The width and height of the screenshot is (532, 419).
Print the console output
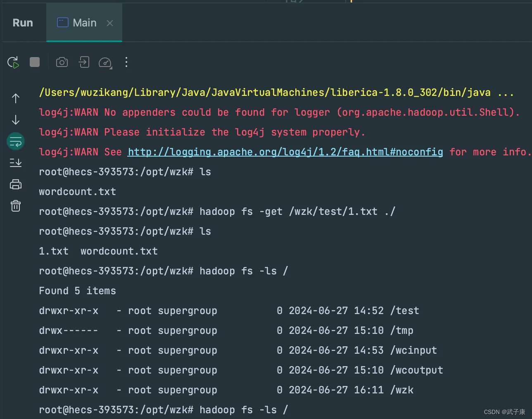point(15,184)
